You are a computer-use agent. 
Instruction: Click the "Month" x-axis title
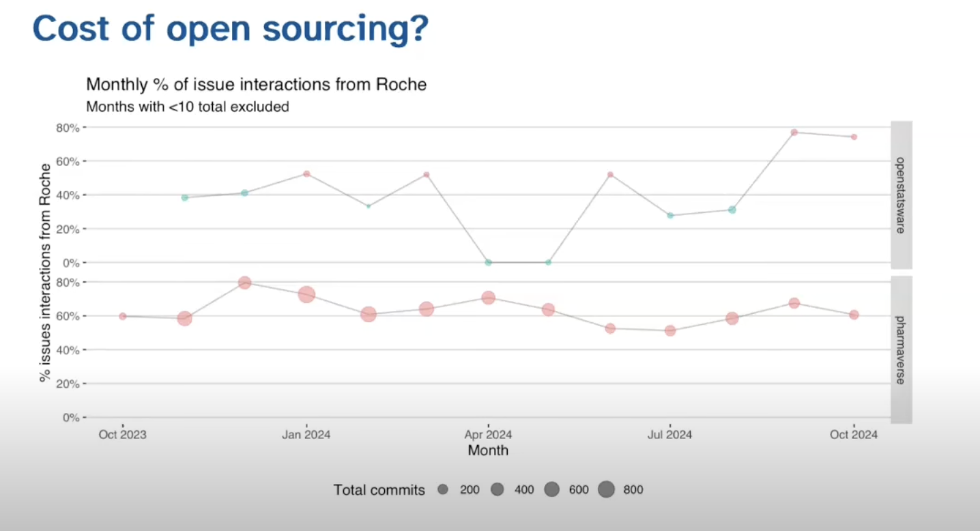[x=488, y=450]
